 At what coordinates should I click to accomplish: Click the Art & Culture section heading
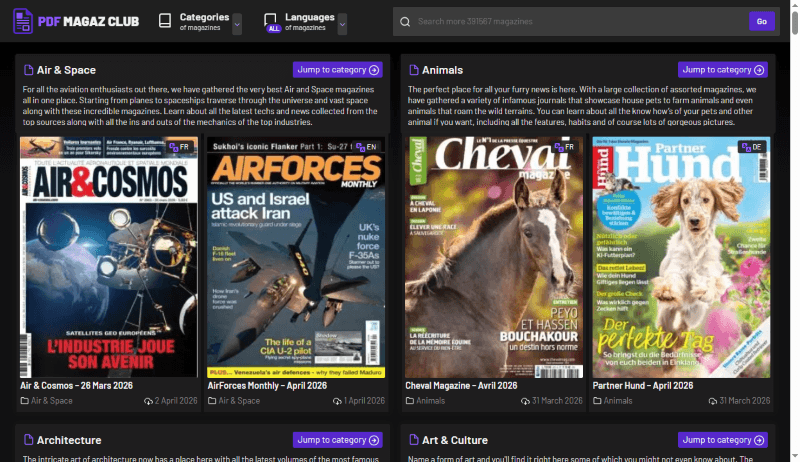coord(455,440)
